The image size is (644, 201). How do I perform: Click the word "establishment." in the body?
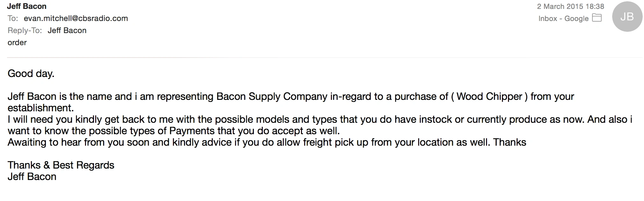tap(40, 108)
